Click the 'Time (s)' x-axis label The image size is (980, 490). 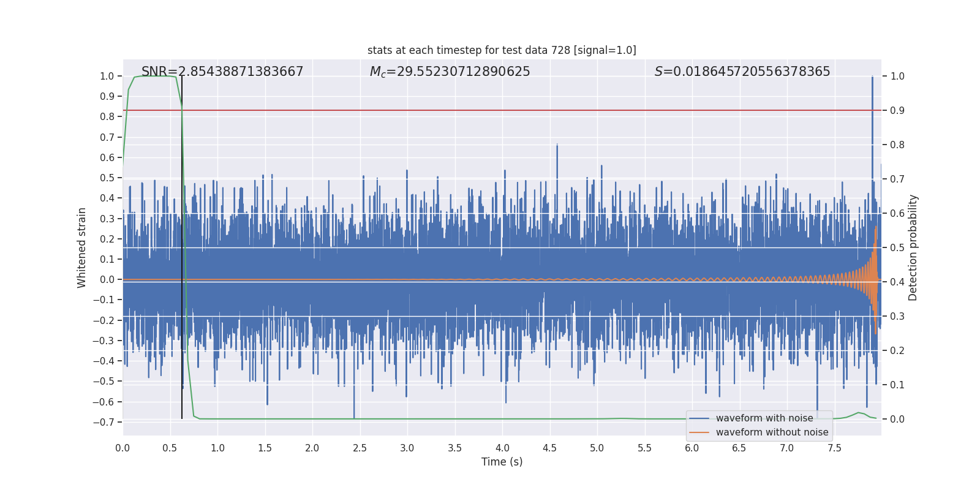point(502,462)
